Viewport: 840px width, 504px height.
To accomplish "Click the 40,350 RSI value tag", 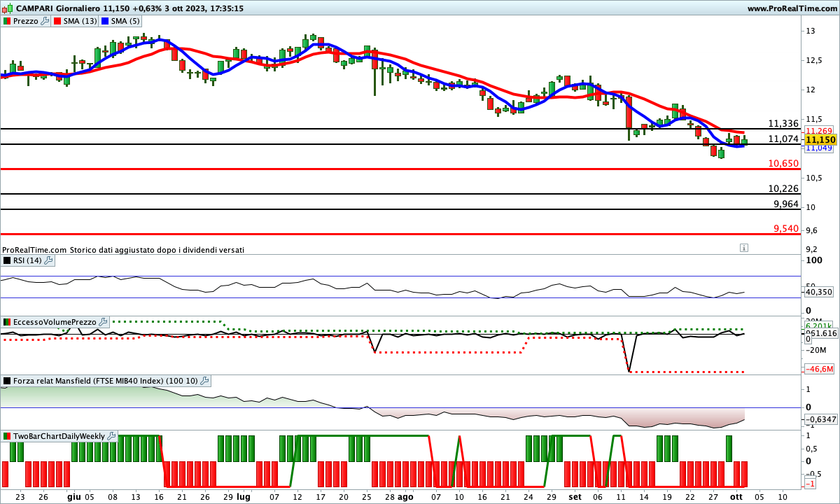I will (819, 292).
